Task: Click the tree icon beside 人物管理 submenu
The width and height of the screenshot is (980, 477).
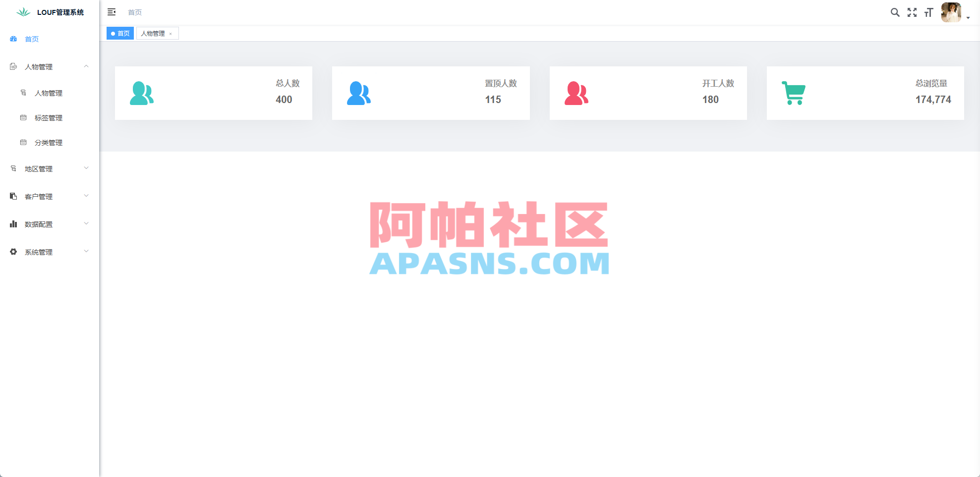Action: pyautogui.click(x=23, y=93)
